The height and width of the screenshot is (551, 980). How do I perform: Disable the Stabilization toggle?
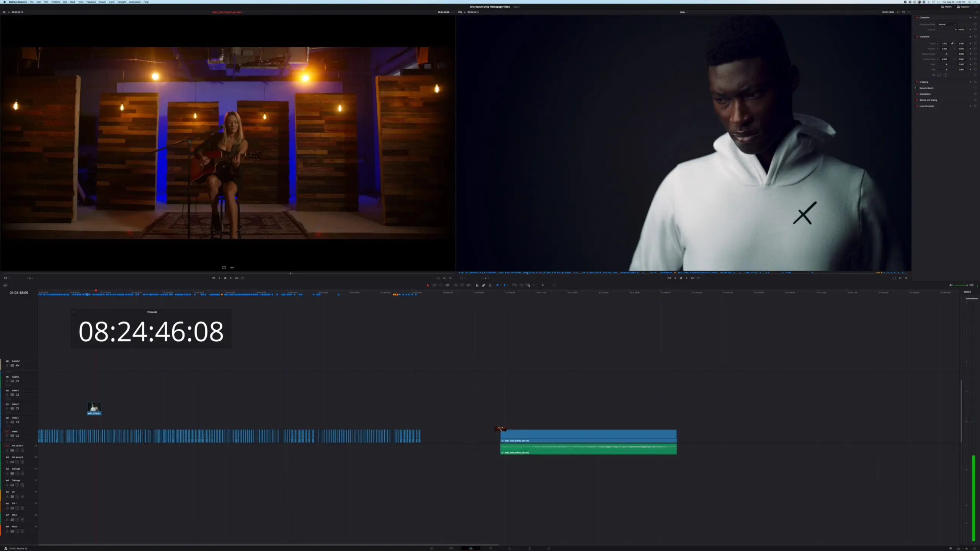click(x=917, y=94)
